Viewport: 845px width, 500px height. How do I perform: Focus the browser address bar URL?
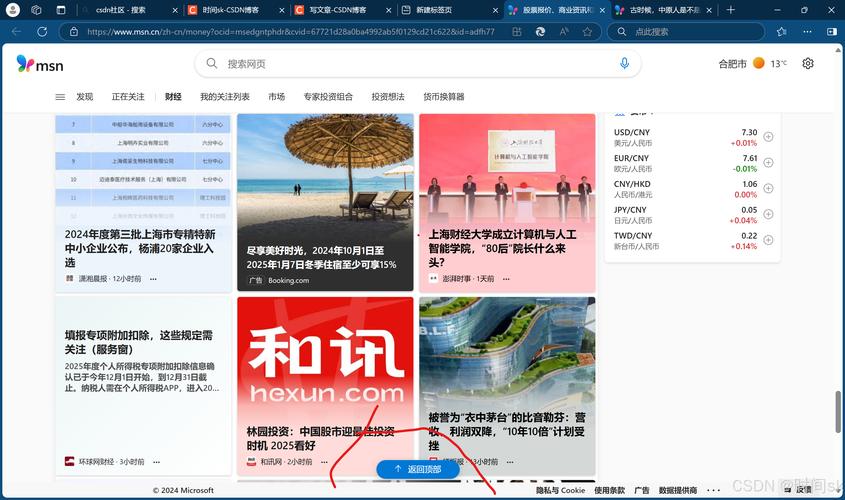(x=290, y=32)
